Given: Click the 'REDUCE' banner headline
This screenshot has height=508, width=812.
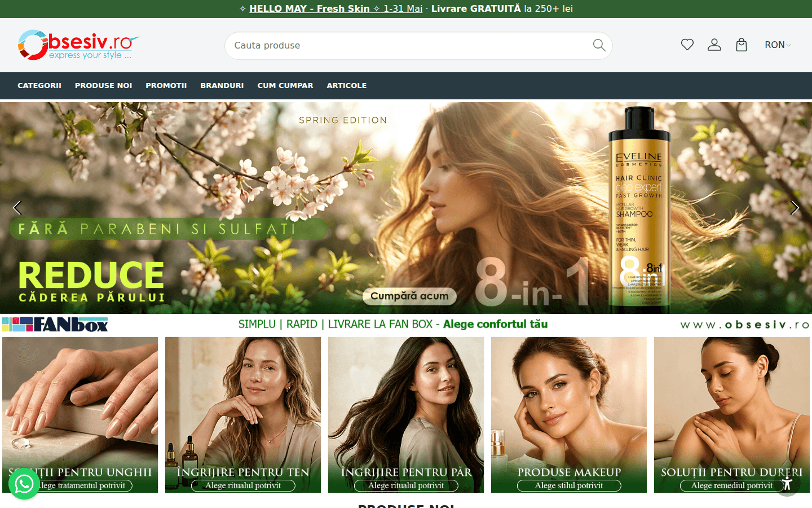Looking at the screenshot, I should tap(91, 275).
